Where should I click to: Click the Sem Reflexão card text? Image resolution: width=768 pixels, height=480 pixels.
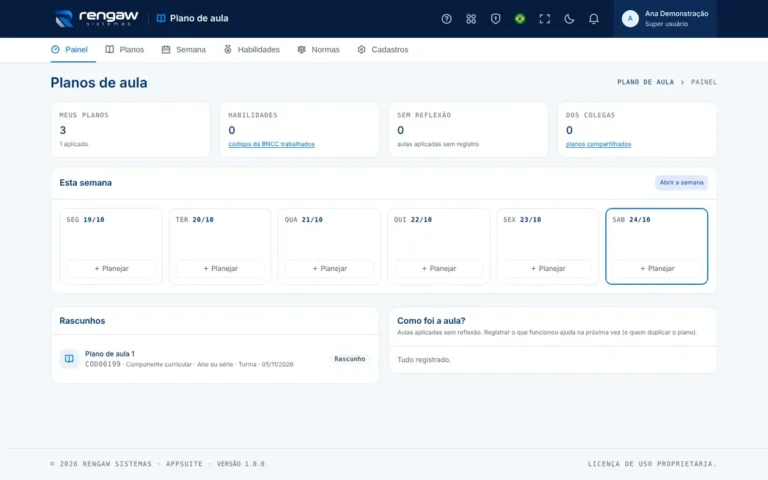tap(438, 144)
